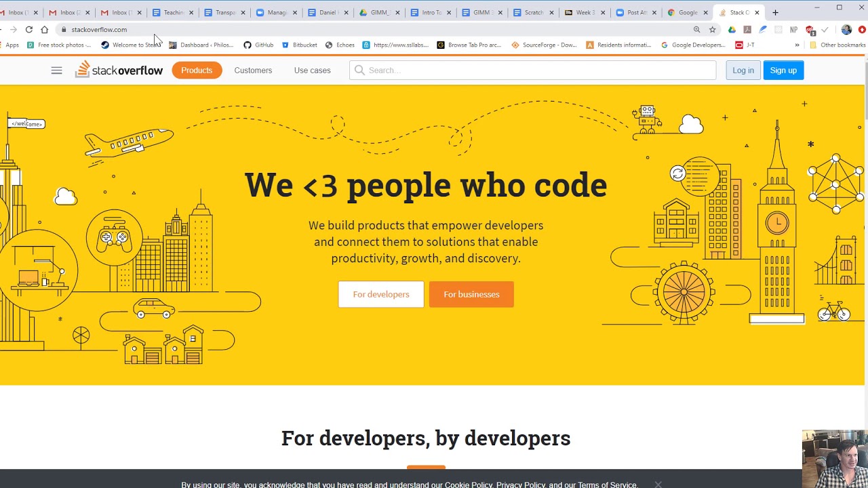The height and width of the screenshot is (488, 868).
Task: Expand the bookmarks overflow chevron
Action: (797, 45)
